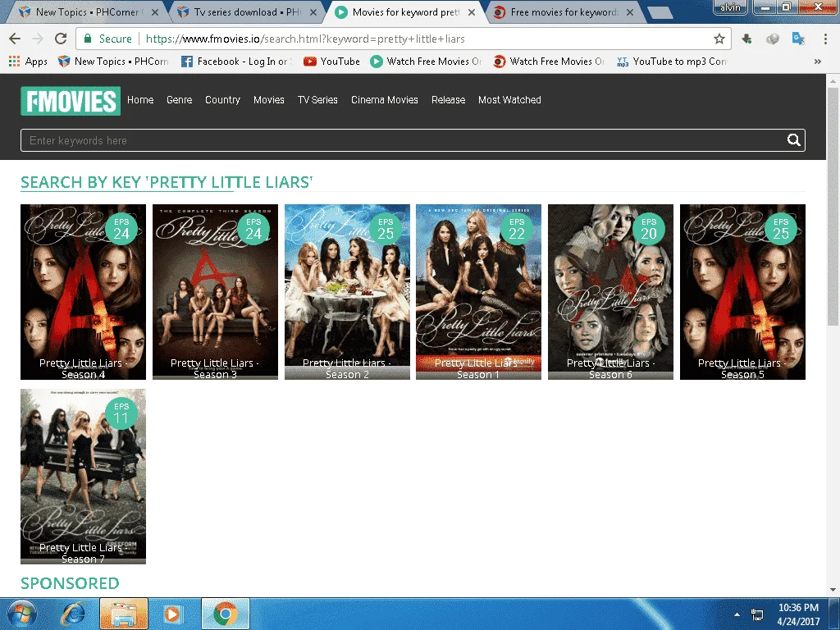This screenshot has width=840, height=630.
Task: Expand hidden bookmarks with the double chevron
Action: (x=818, y=61)
